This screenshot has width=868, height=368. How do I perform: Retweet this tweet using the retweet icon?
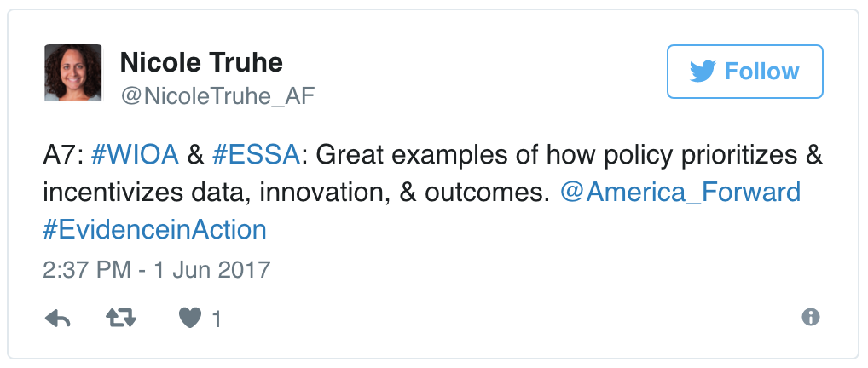point(123,319)
